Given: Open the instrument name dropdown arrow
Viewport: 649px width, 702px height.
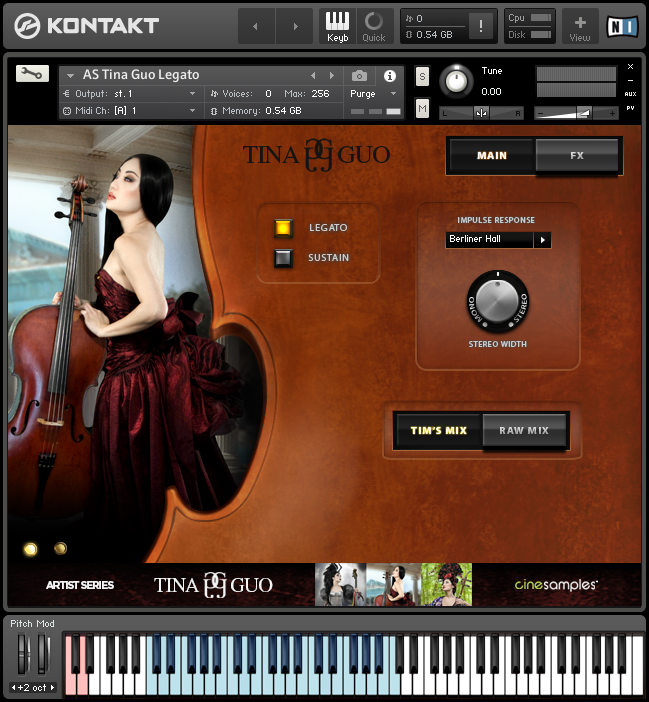Looking at the screenshot, I should [70, 76].
